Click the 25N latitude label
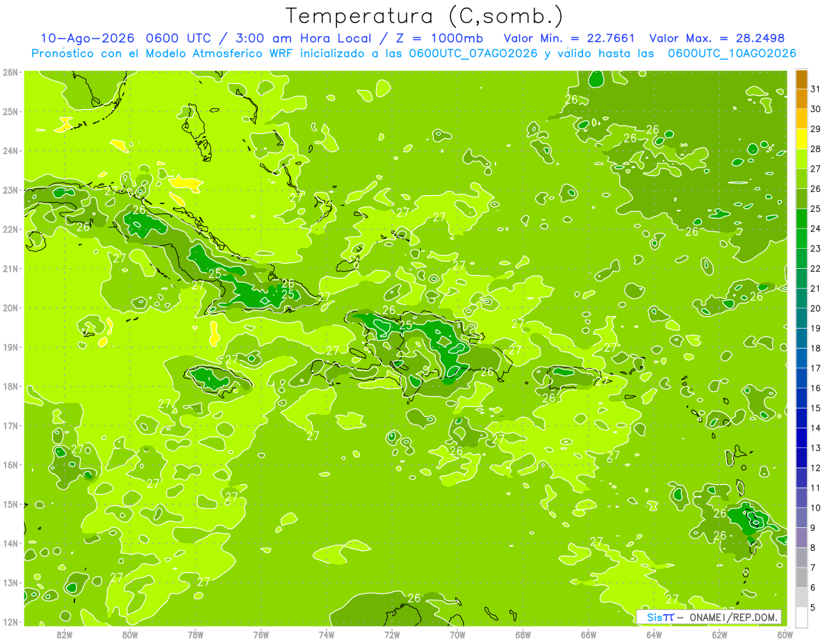 click(10, 111)
